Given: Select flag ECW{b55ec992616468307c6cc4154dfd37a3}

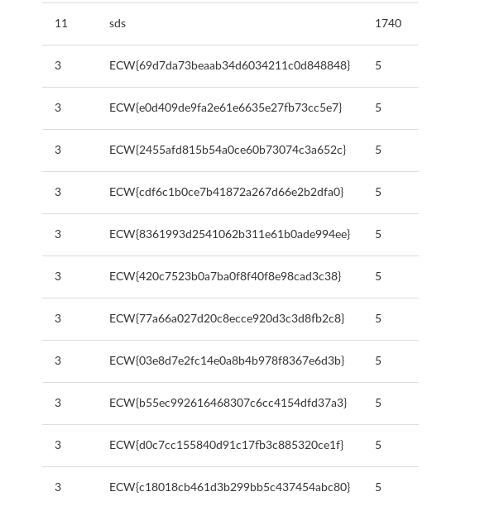Looking at the screenshot, I should point(228,403).
